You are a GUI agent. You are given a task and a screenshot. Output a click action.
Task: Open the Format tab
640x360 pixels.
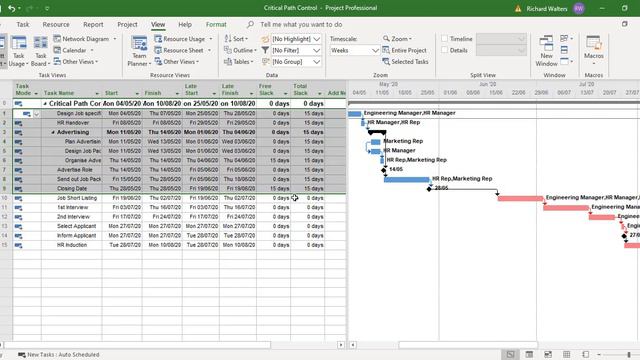[x=216, y=24]
